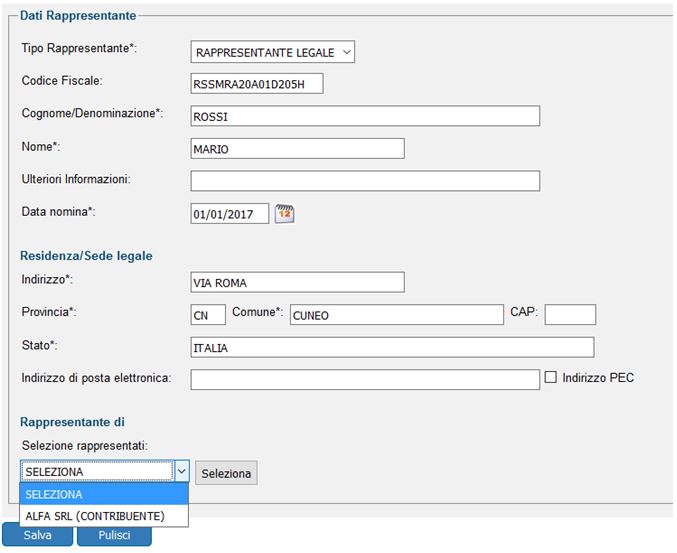This screenshot has width=677, height=553.
Task: Focus the Indirizzo di posta elettronica field
Action: point(365,379)
